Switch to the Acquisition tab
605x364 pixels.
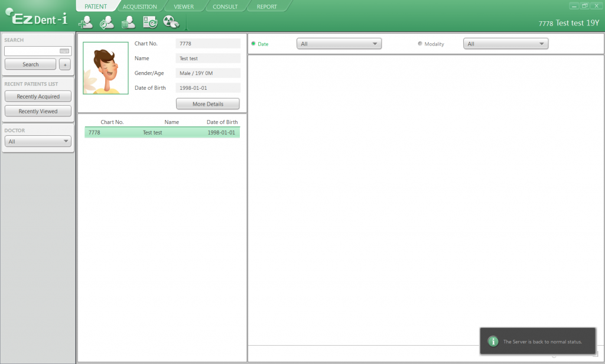coord(139,7)
